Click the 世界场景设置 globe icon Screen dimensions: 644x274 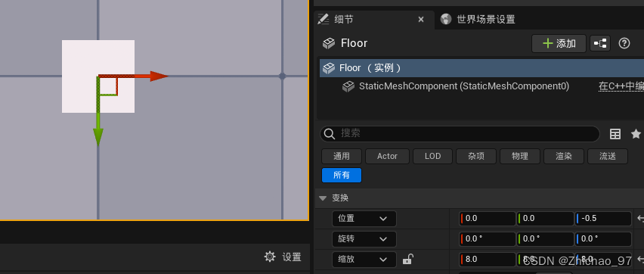coord(446,20)
